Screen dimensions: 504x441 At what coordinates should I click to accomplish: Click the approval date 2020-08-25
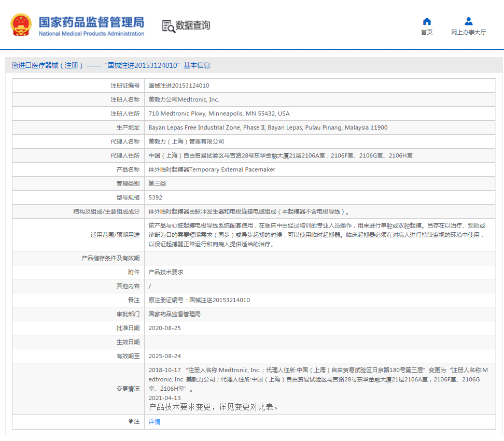(x=164, y=328)
